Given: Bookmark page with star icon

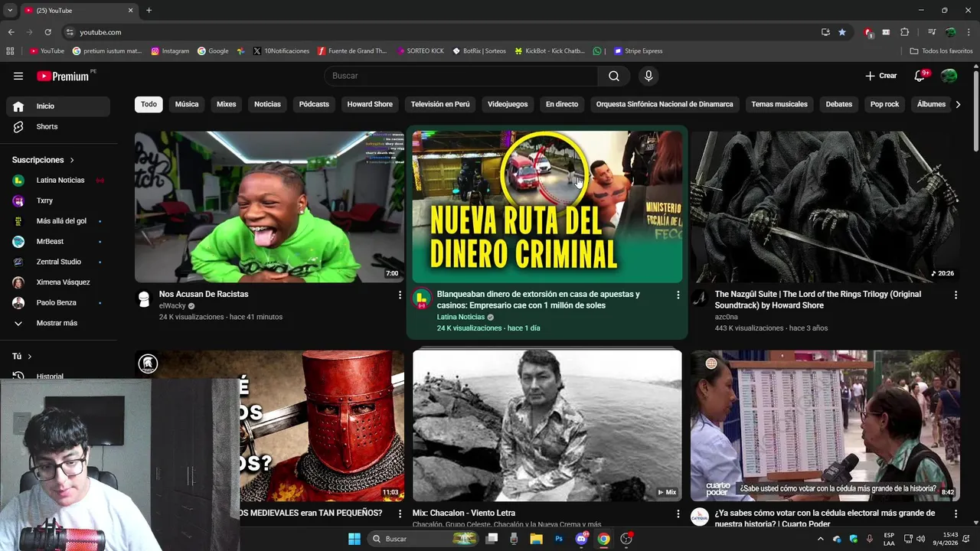Looking at the screenshot, I should pos(842,32).
